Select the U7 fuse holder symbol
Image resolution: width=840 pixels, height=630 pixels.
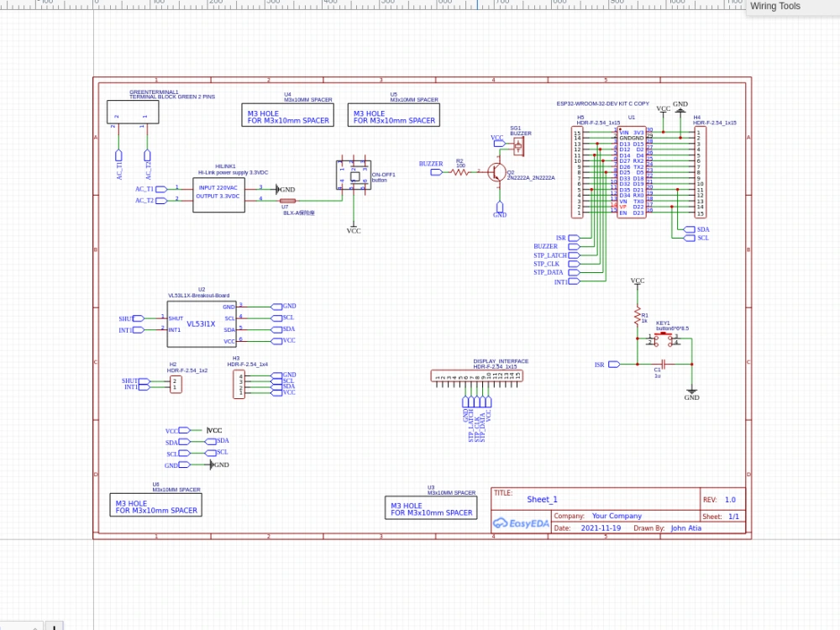pos(287,201)
